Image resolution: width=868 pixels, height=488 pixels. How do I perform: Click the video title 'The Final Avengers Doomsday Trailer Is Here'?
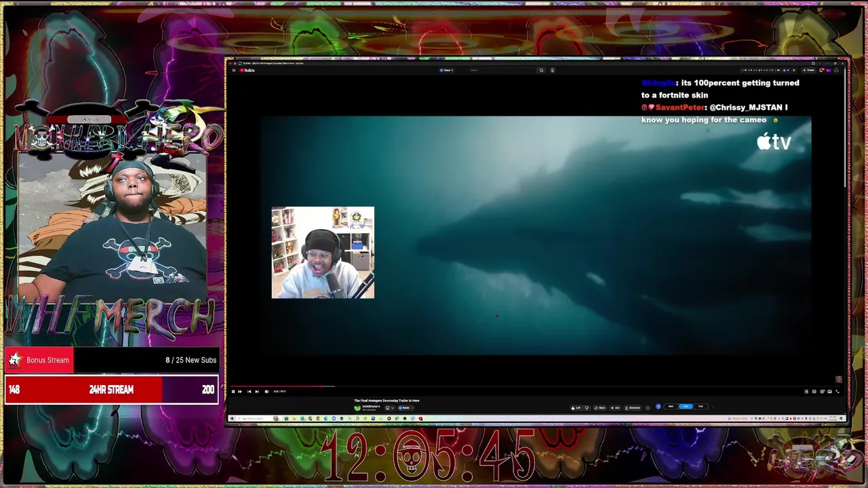coord(387,401)
